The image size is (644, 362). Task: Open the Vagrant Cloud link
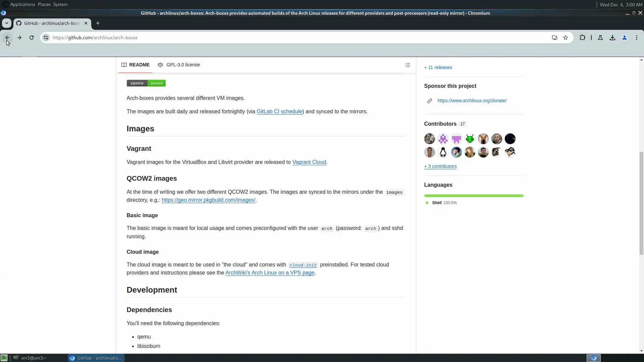[309, 162]
